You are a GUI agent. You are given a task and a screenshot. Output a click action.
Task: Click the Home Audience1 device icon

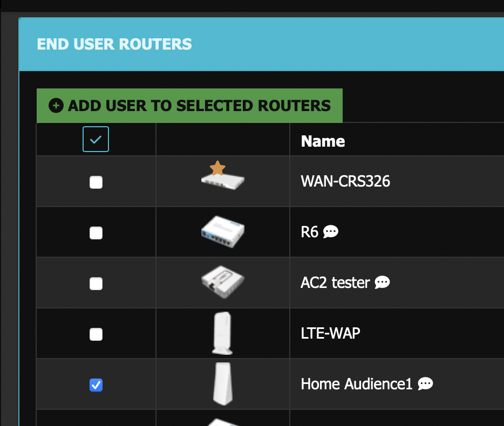point(222,384)
